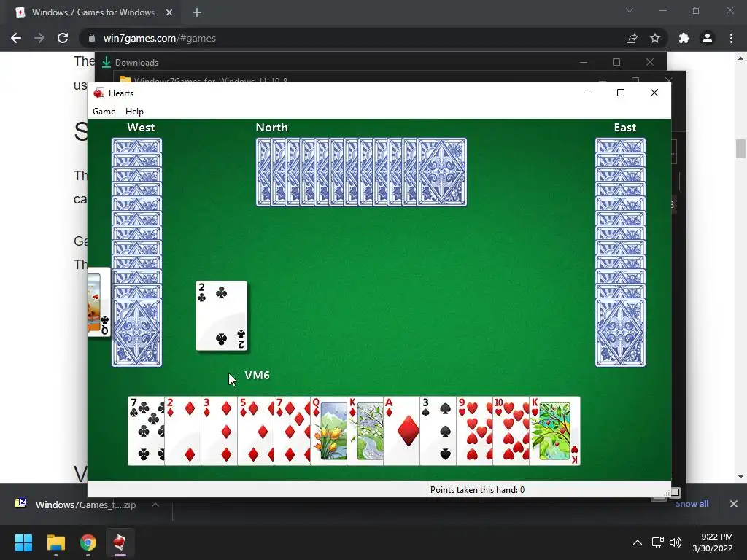This screenshot has height=560, width=747.
Task: Open the Chrome profile icon
Action: click(708, 38)
